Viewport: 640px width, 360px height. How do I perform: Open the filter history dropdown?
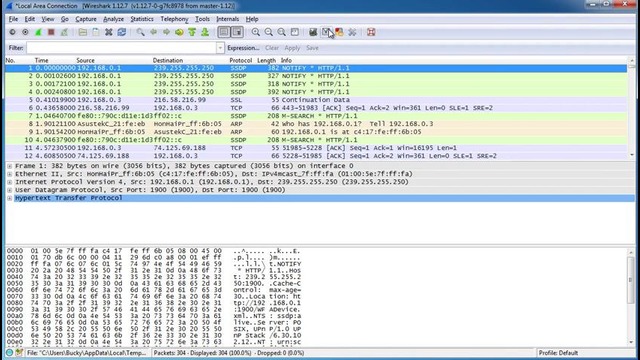(220, 48)
